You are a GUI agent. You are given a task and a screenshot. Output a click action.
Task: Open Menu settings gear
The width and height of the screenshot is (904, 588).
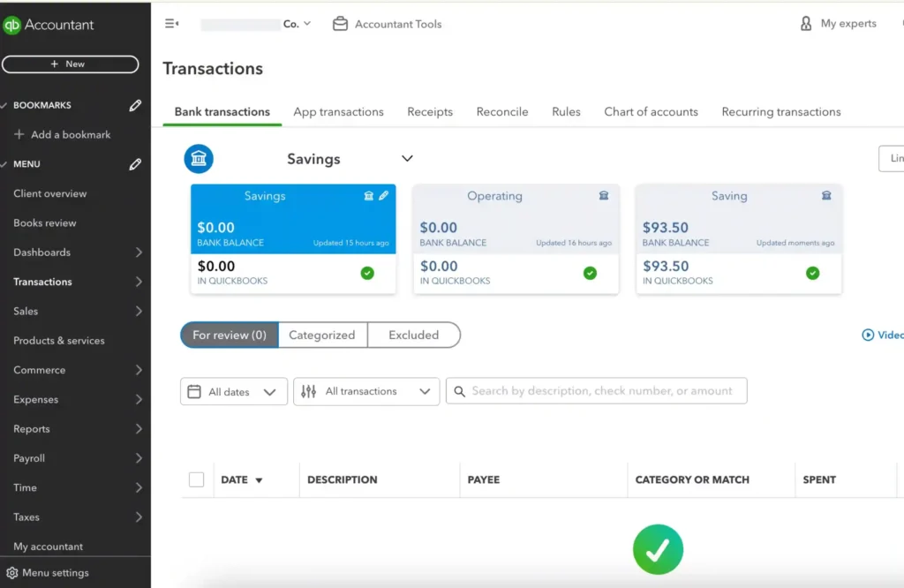[11, 573]
